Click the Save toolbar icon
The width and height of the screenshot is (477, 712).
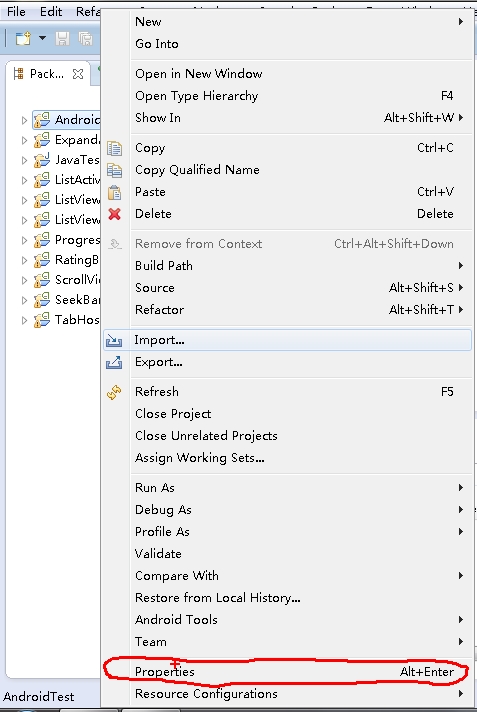(63, 38)
